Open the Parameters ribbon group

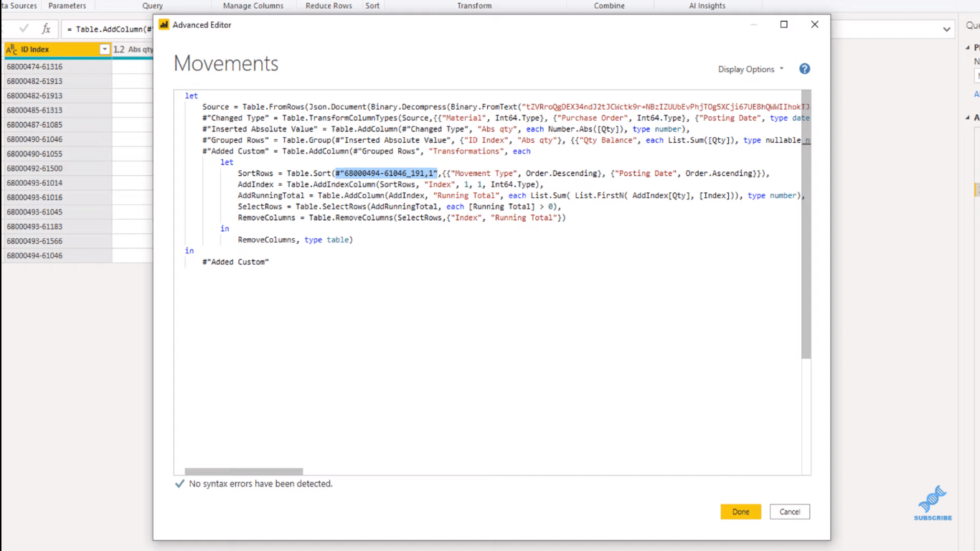[67, 6]
